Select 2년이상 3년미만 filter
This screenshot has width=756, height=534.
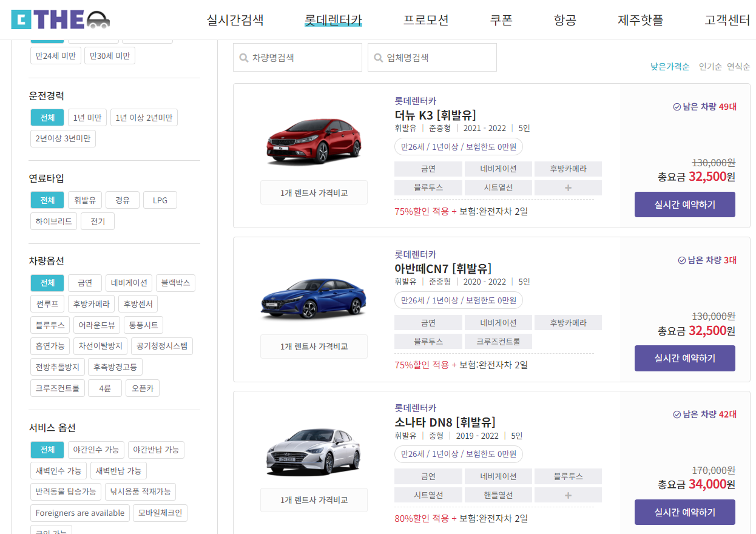63,138
